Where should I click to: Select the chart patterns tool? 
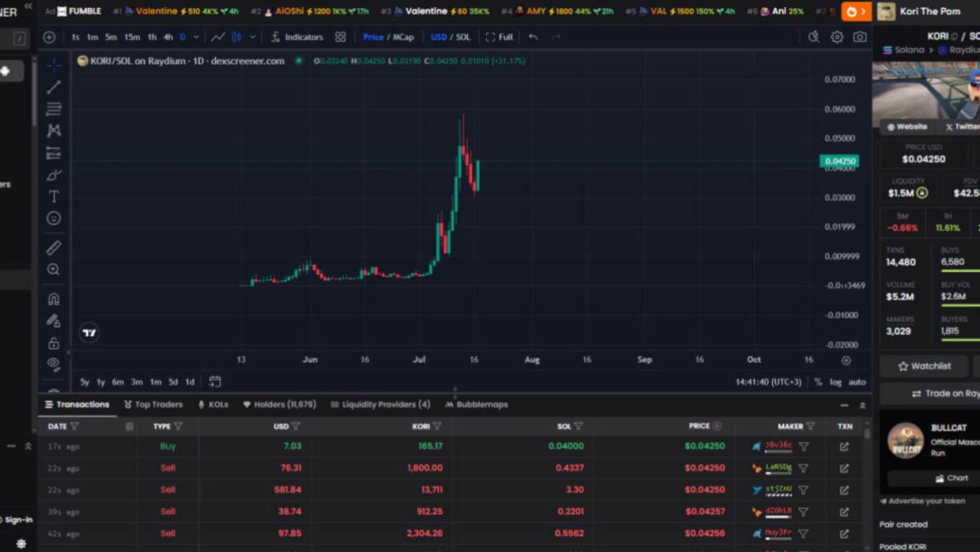54,130
